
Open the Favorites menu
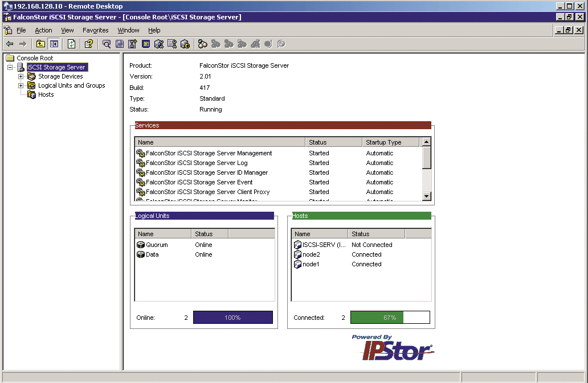96,30
